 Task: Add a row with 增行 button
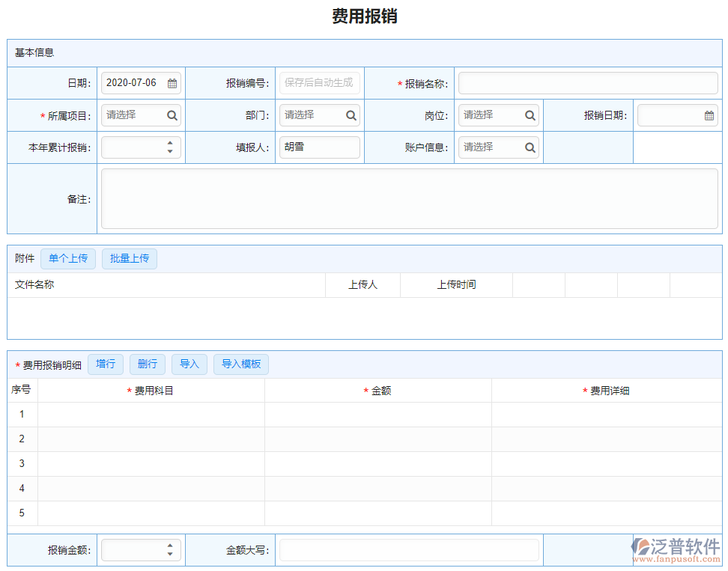pos(106,364)
